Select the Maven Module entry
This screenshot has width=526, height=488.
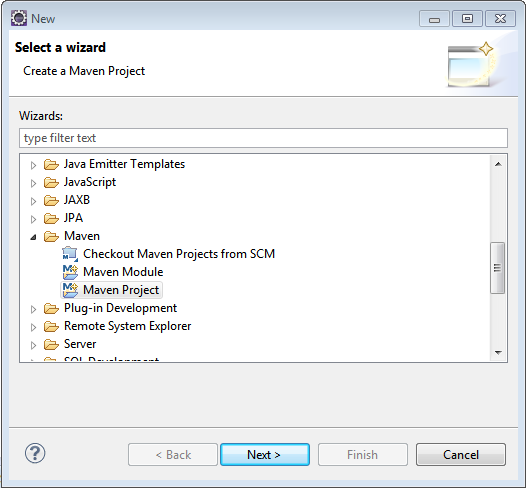[x=123, y=272]
